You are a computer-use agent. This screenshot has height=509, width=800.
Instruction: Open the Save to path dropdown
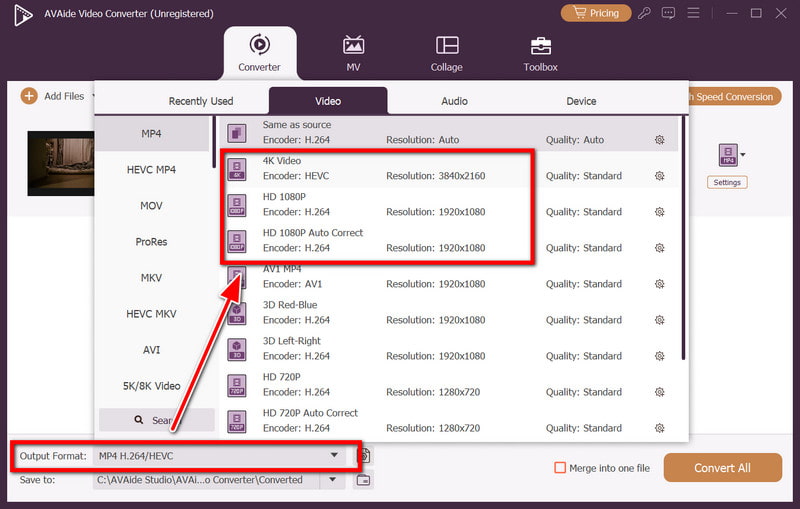(x=333, y=479)
